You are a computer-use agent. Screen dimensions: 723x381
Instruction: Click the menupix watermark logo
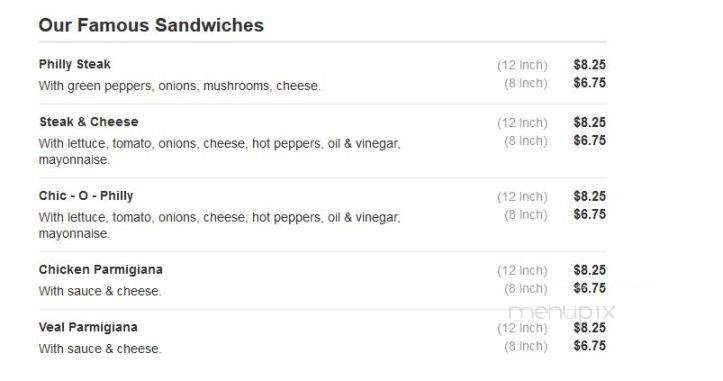point(562,312)
